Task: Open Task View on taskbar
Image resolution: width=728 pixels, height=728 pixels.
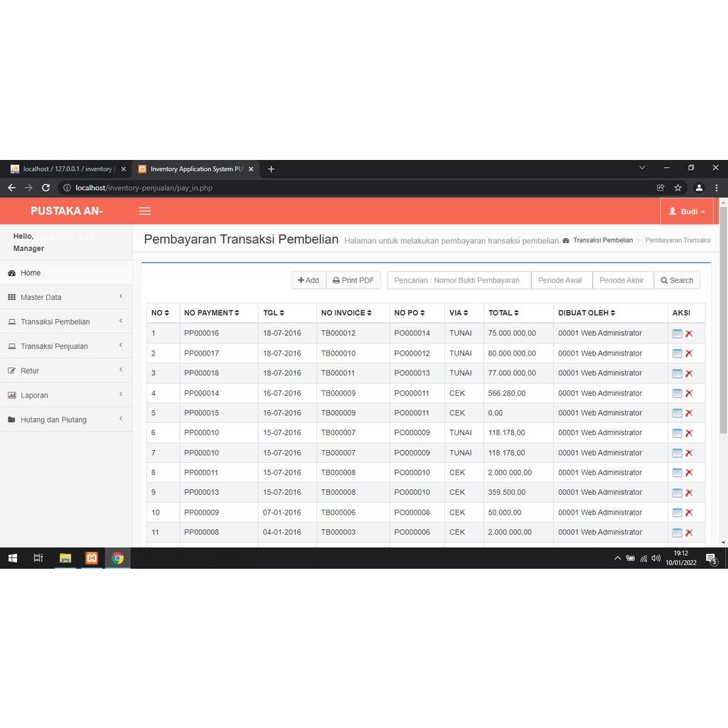Action: 38,557
